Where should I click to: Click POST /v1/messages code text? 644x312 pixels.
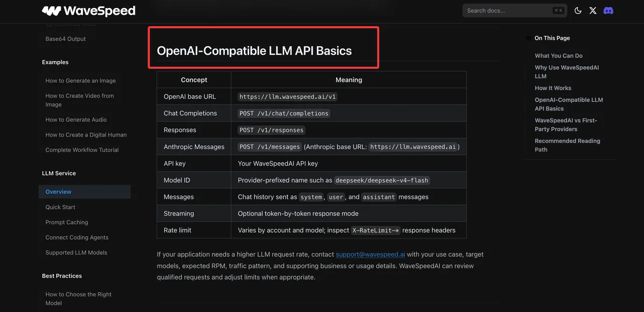[269, 147]
